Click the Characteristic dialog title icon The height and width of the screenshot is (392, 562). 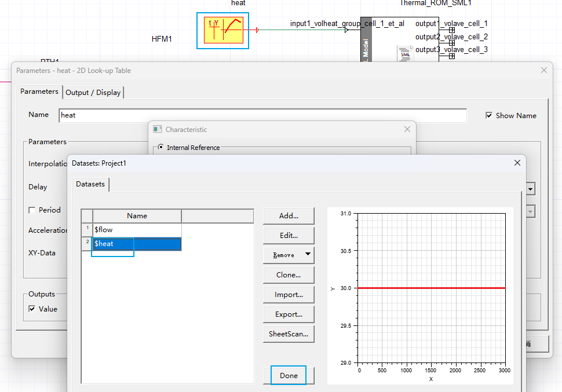point(158,130)
